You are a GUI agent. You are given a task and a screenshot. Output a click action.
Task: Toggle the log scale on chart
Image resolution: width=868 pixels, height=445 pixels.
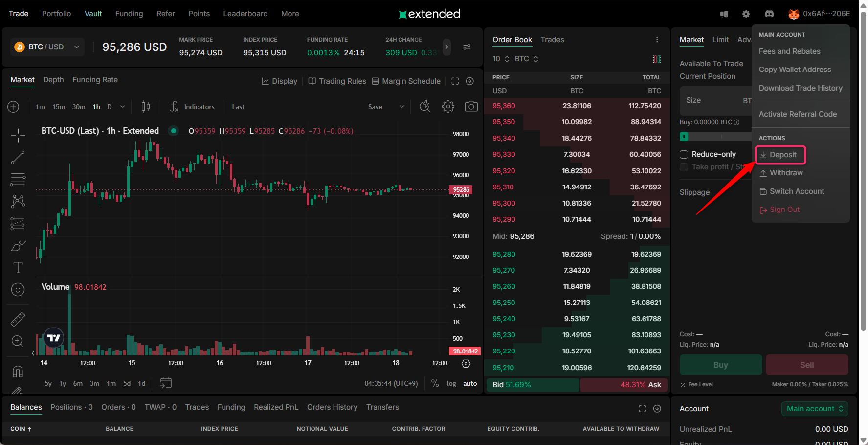coord(451,383)
